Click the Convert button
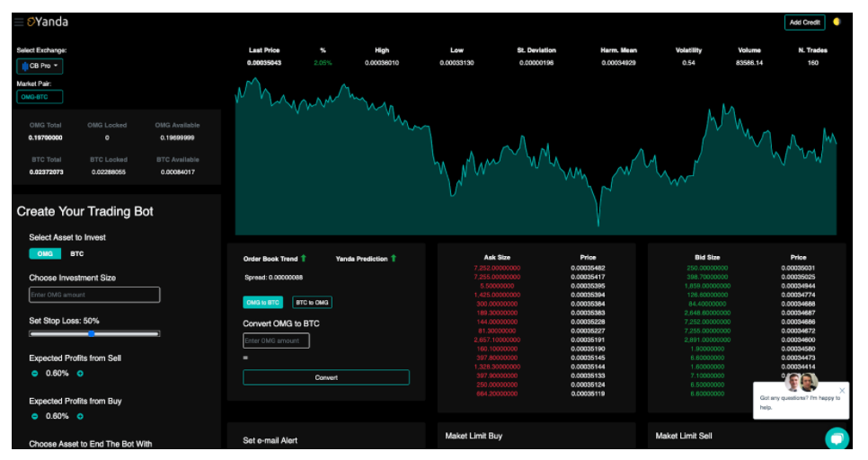The width and height of the screenshot is (868, 460). coord(326,377)
